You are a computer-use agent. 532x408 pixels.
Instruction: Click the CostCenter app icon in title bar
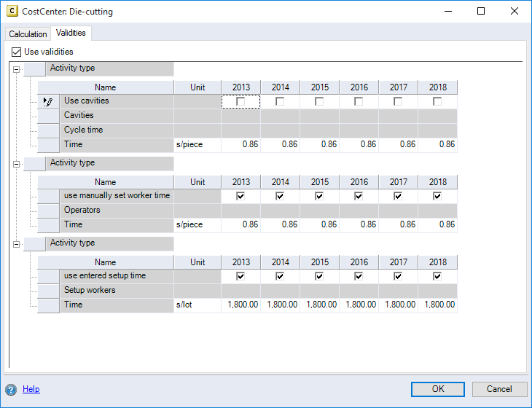[12, 12]
